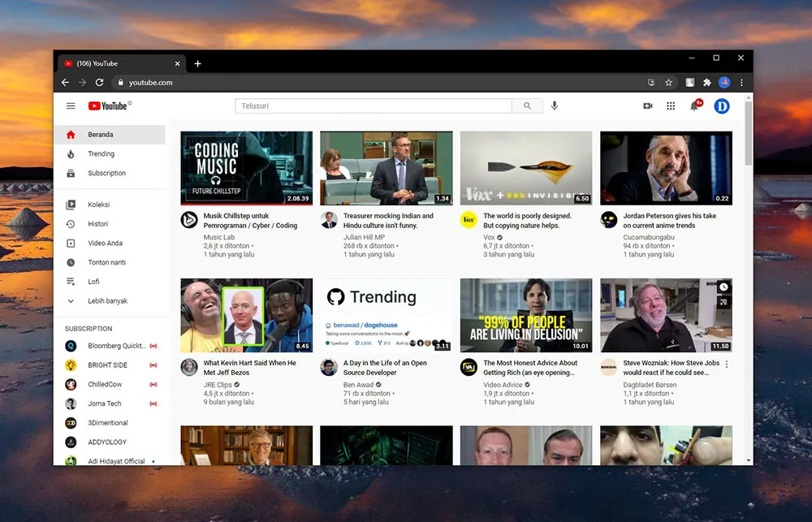Bookmark this page with the star icon
The height and width of the screenshot is (522, 812).
(668, 83)
